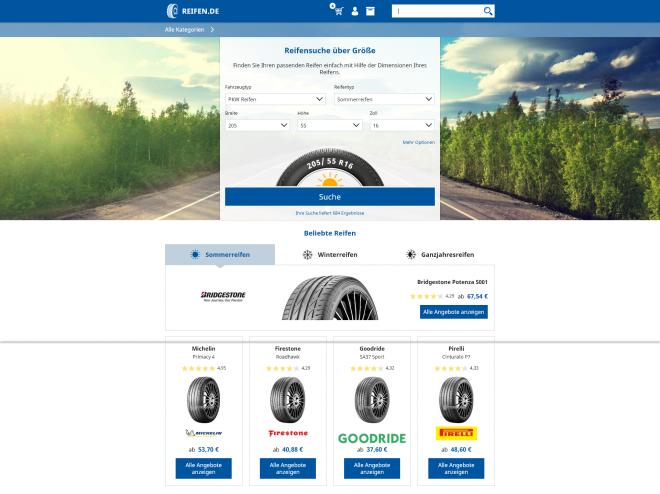Switch to the Sommerreifen tab
660x494 pixels.
coord(220,255)
